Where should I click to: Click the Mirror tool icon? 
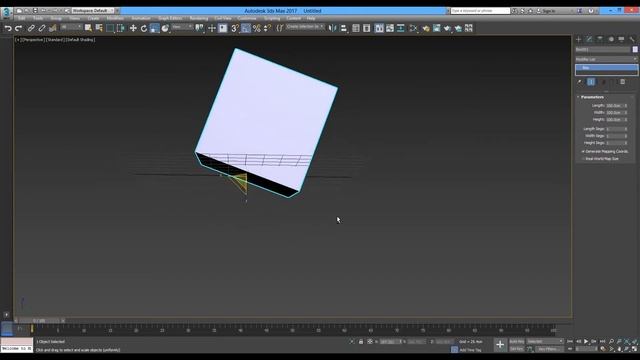[333, 28]
